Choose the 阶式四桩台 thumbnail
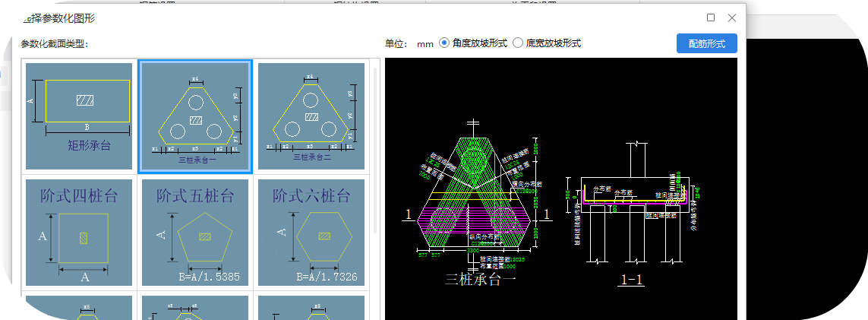This screenshot has width=868, height=320. click(79, 233)
